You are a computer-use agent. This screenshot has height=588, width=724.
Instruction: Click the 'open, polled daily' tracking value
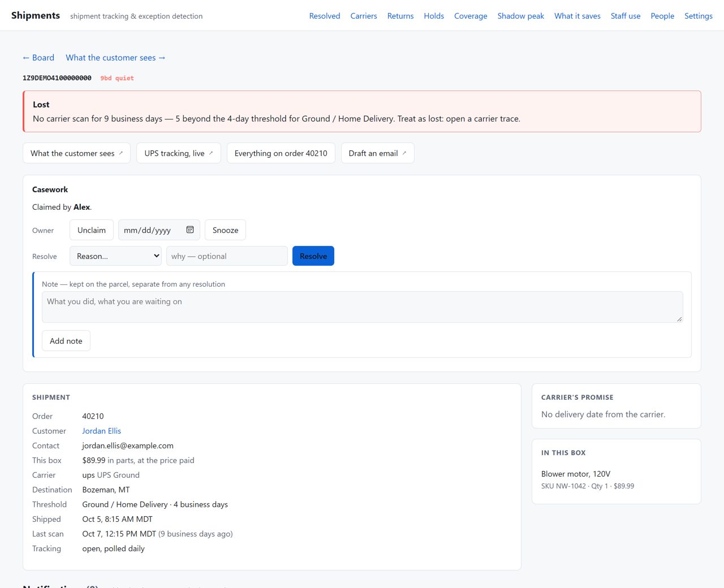coord(113,548)
